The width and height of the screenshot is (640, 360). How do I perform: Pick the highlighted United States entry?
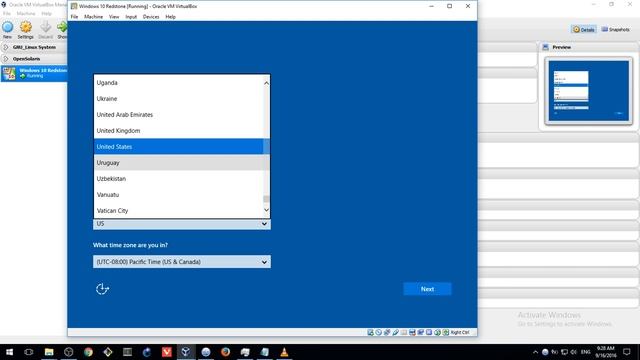(178, 147)
